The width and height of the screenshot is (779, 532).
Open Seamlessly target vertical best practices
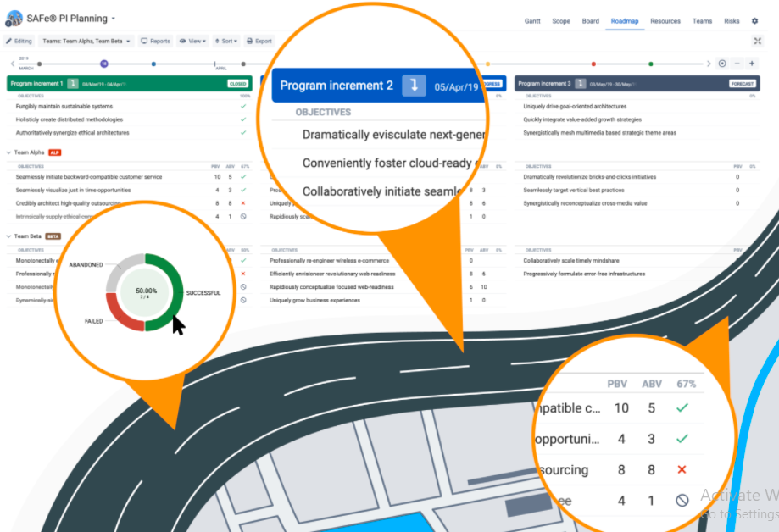point(574,191)
